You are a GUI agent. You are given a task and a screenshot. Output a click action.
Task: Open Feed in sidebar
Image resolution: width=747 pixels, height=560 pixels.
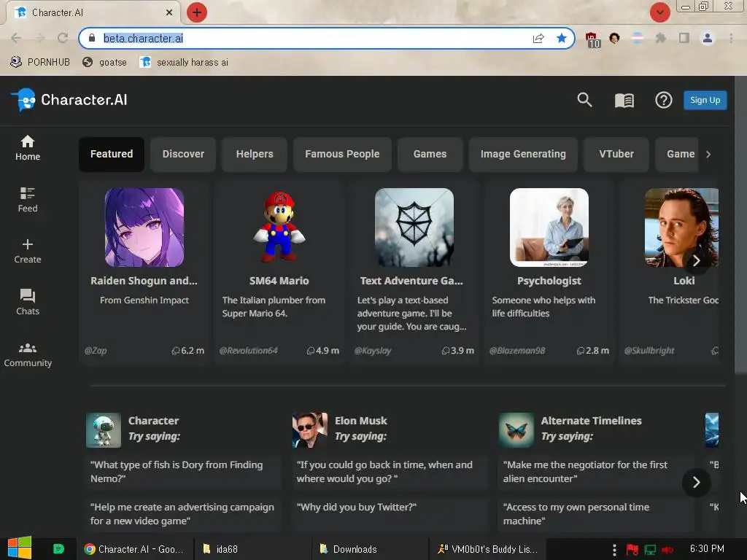(x=28, y=200)
